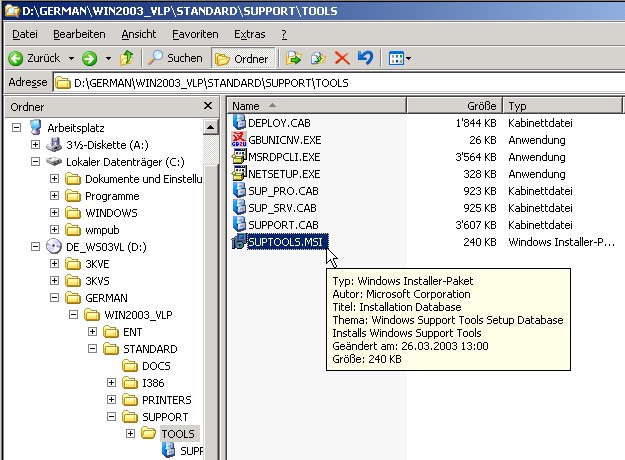Screen dimensions: 625x460
Task: Open the ? help menu
Action: tap(284, 34)
